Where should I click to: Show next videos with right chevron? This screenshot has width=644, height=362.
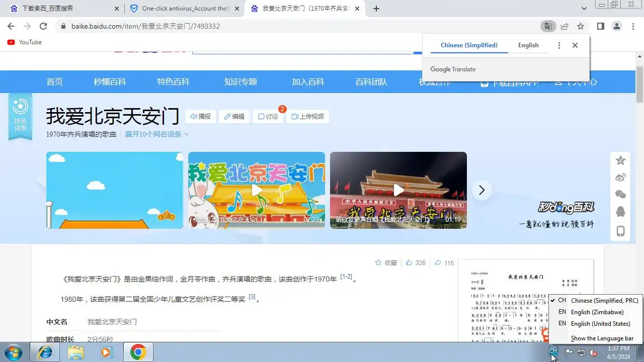click(482, 190)
